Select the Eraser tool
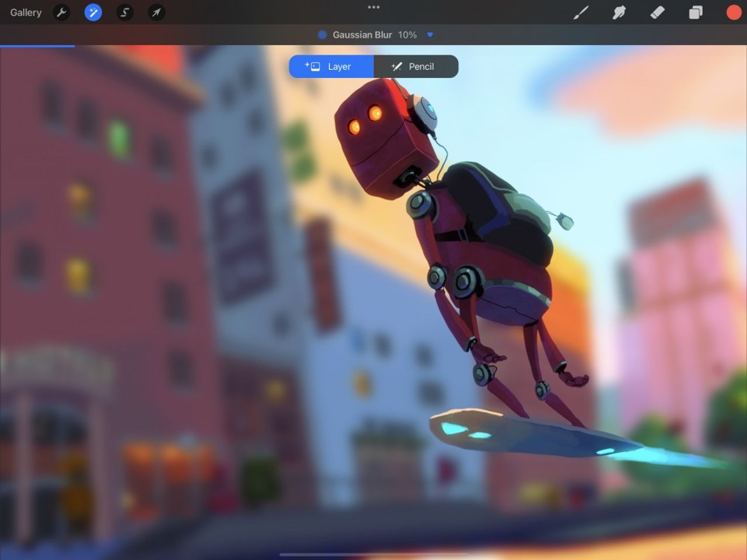Viewport: 747px width, 560px height. pos(657,12)
